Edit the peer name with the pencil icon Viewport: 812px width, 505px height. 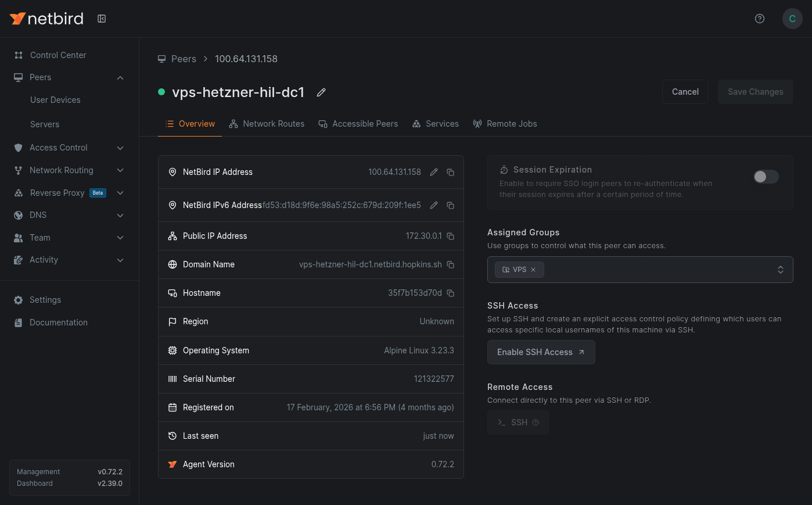point(321,92)
